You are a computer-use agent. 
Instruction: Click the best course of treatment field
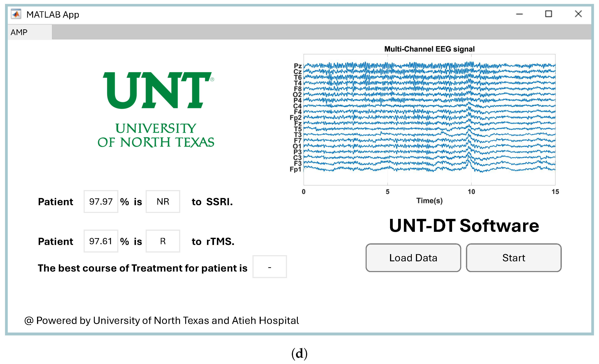click(270, 267)
